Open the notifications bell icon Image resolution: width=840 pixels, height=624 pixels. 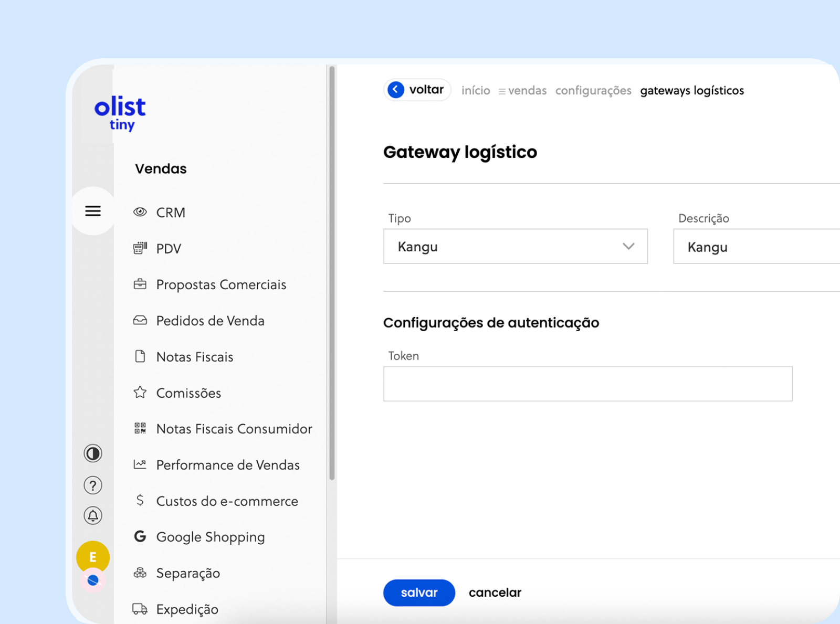pyautogui.click(x=93, y=516)
